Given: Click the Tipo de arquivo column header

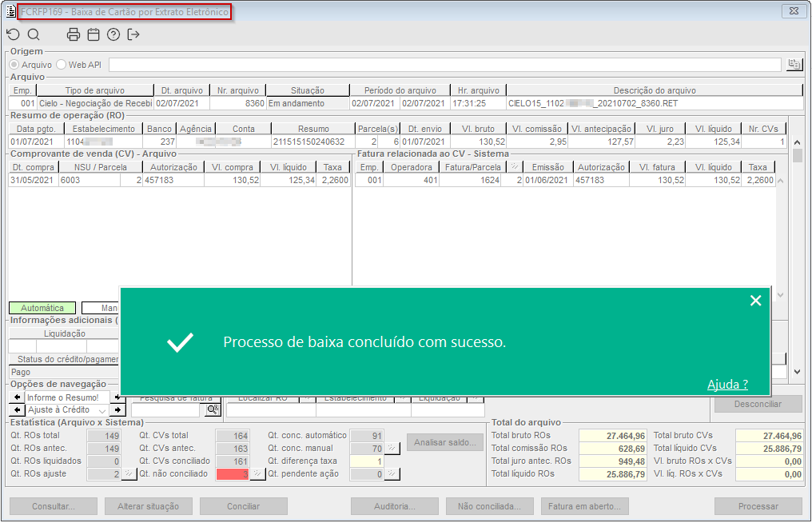Looking at the screenshot, I should 95,90.
